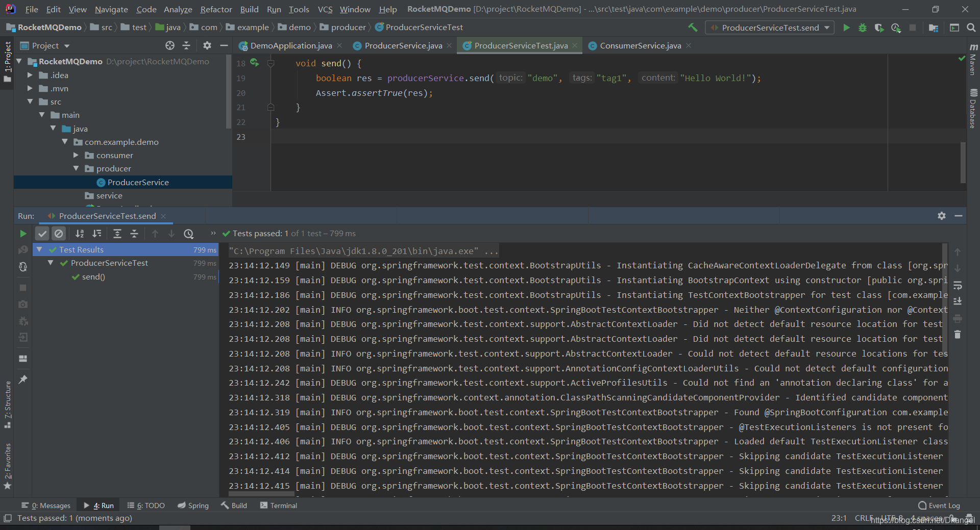
Task: Expand all test results
Action: coord(117,234)
